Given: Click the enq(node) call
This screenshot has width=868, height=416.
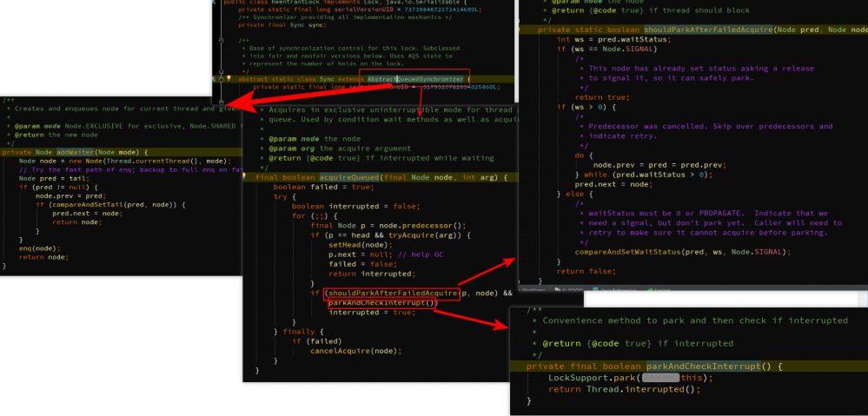Looking at the screenshot, I should [x=39, y=248].
